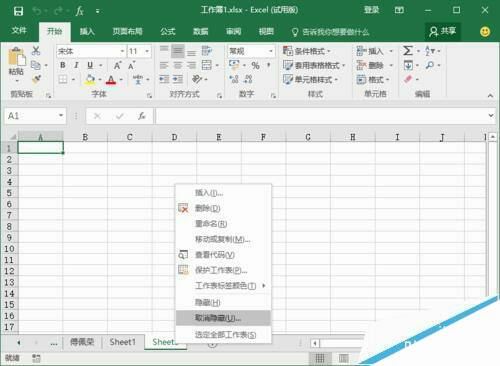
Task: Decrease decimal places icon
Action: pos(248,79)
